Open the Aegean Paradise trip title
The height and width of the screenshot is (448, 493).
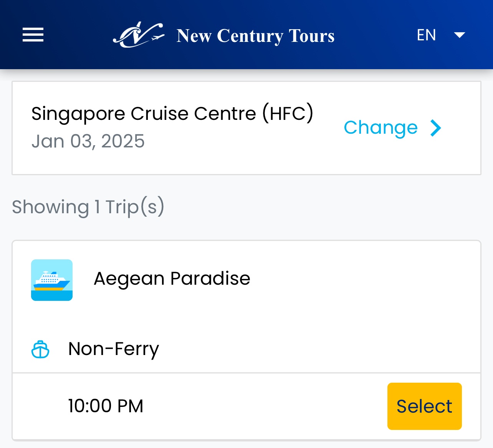[172, 278]
